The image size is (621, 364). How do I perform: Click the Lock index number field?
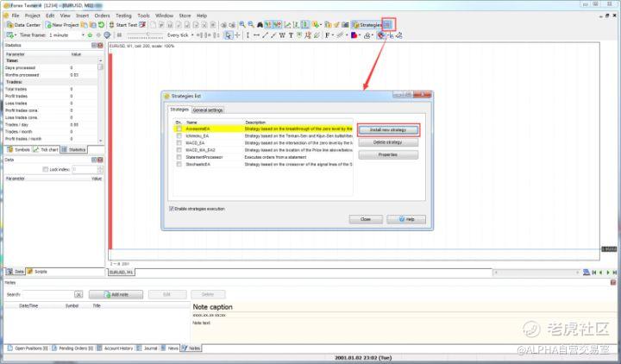click(x=85, y=170)
